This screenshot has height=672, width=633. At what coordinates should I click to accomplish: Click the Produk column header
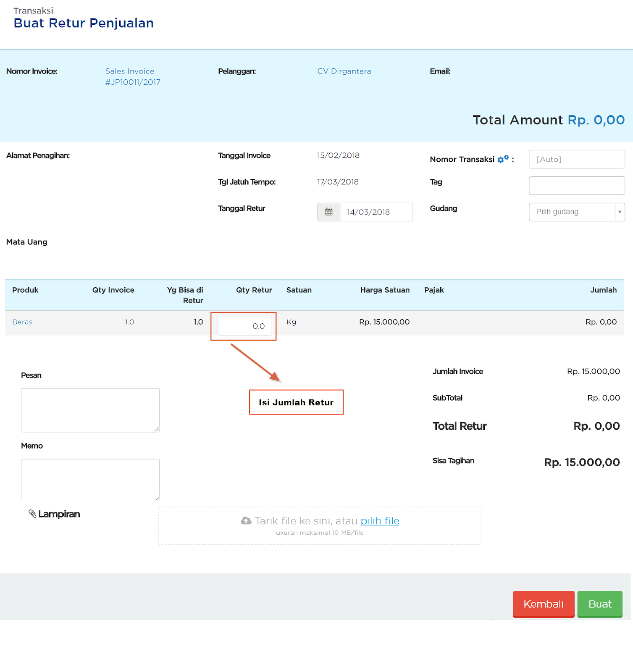coord(25,290)
